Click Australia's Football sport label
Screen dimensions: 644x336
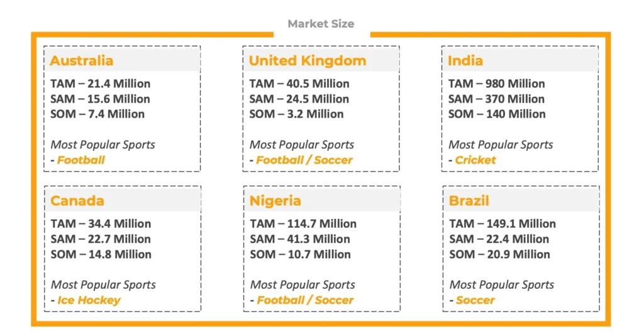[81, 160]
